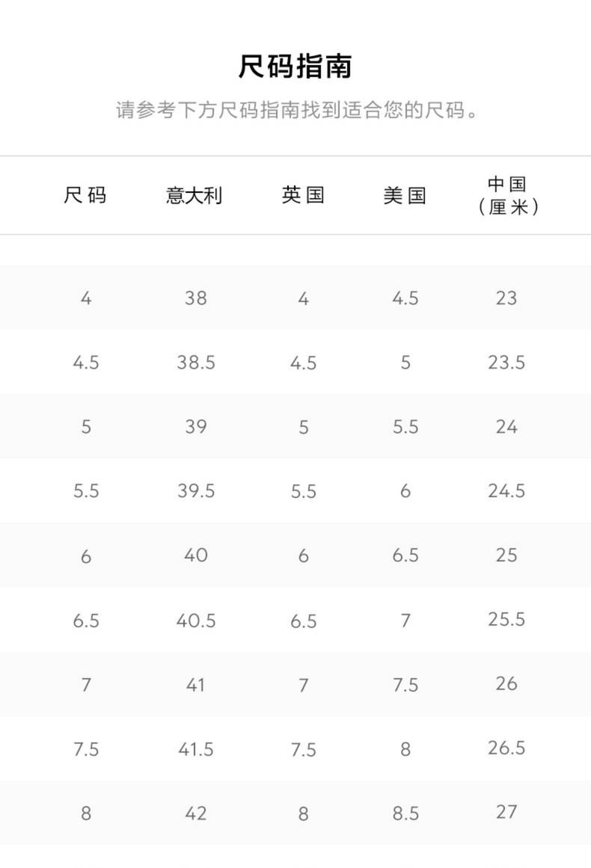This screenshot has height=868, width=591.
Task: Select the 中国（厘米） column header
Action: (507, 195)
